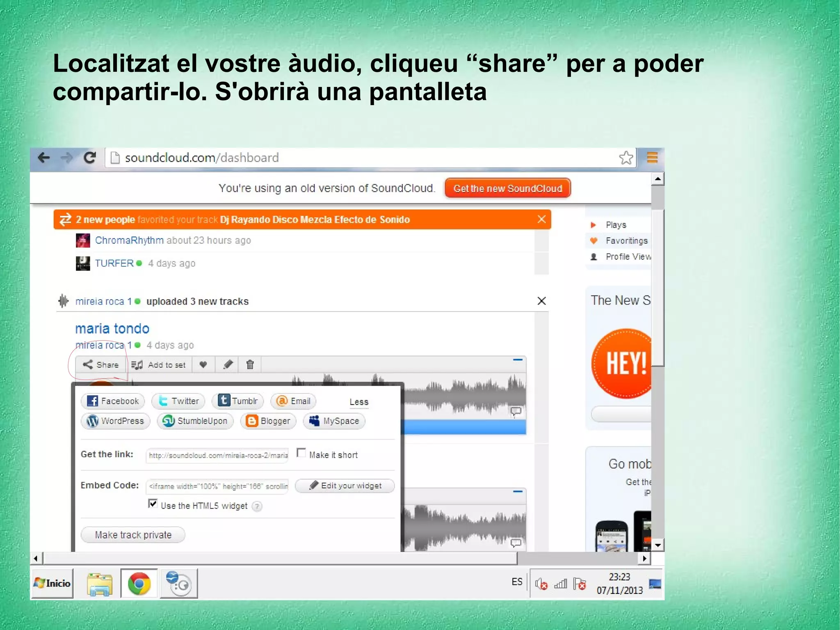Click Make track private button
The height and width of the screenshot is (630, 840).
point(133,535)
